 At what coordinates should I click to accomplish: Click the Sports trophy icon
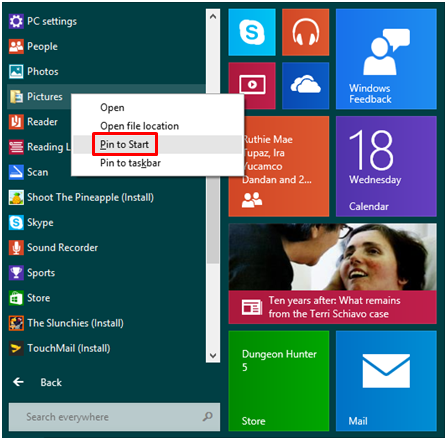16,273
